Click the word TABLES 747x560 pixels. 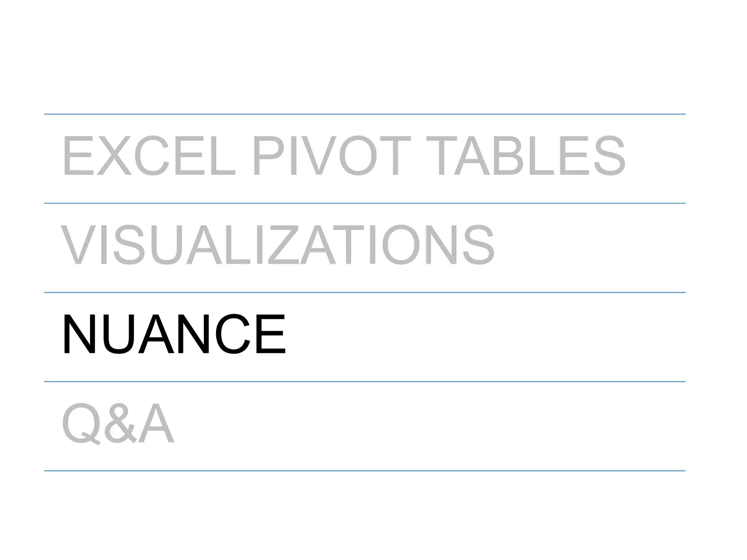point(525,156)
